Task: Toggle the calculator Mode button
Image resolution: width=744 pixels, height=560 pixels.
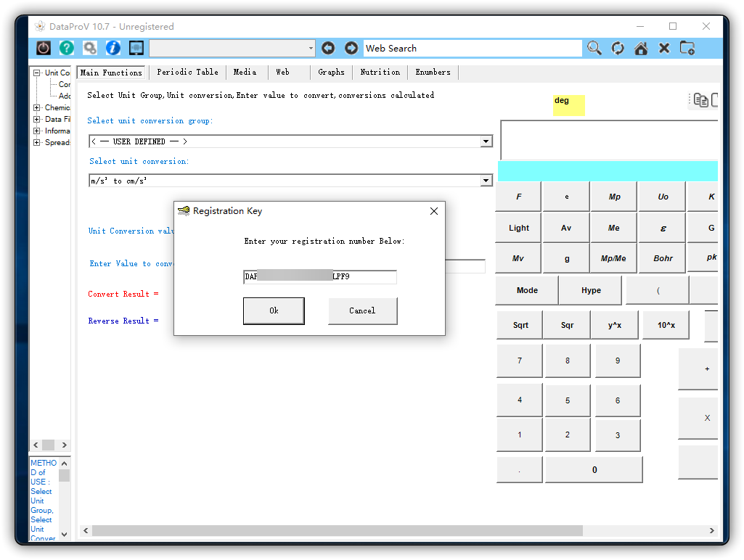Action: tap(526, 289)
